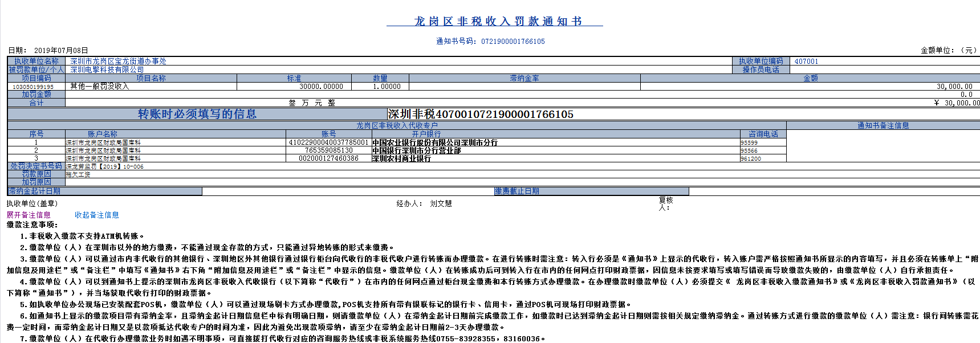The height and width of the screenshot is (343, 980).
Task: Click the value 深圳市龙岗区宝龙街道办事处
Action: [x=119, y=61]
